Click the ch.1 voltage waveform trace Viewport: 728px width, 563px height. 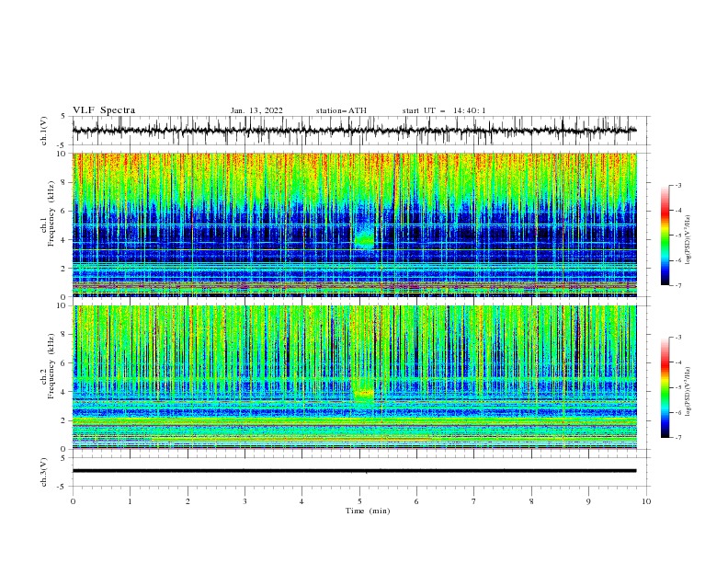click(x=354, y=131)
